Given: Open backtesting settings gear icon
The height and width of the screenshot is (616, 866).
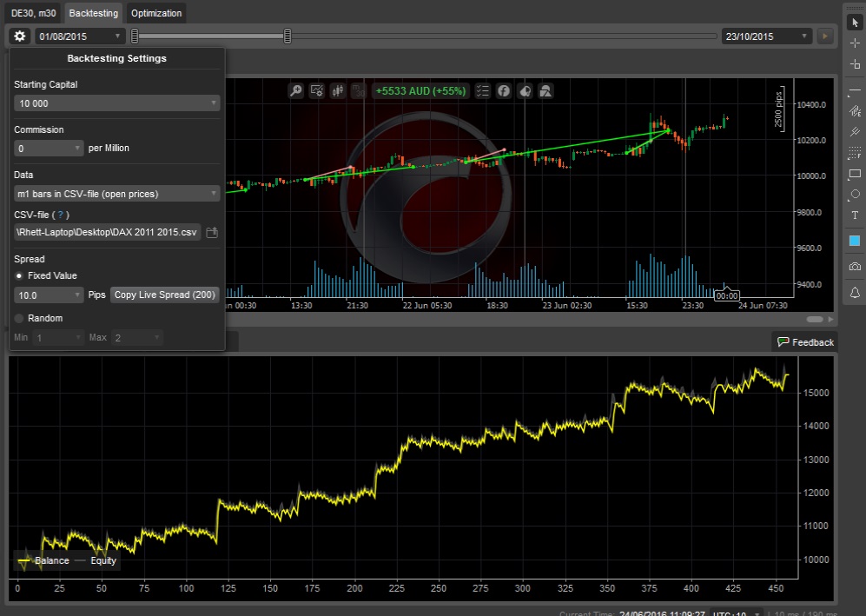Looking at the screenshot, I should (20, 36).
